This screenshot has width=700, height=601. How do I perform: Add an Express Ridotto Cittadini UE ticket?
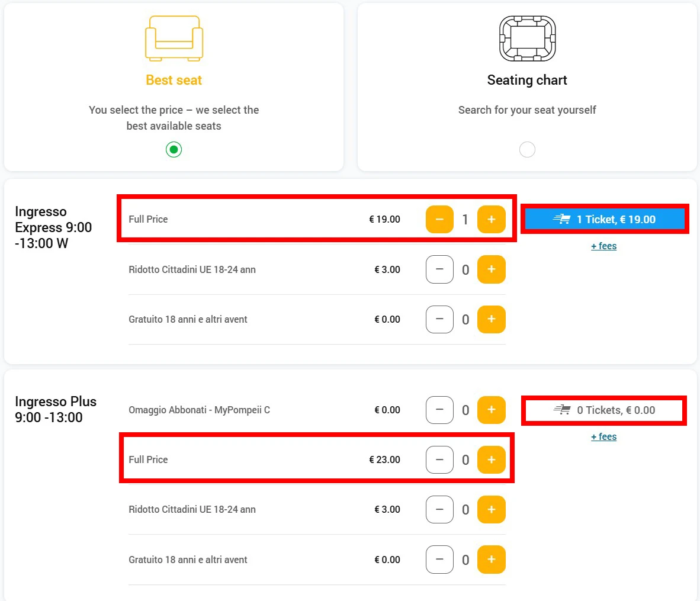(491, 269)
